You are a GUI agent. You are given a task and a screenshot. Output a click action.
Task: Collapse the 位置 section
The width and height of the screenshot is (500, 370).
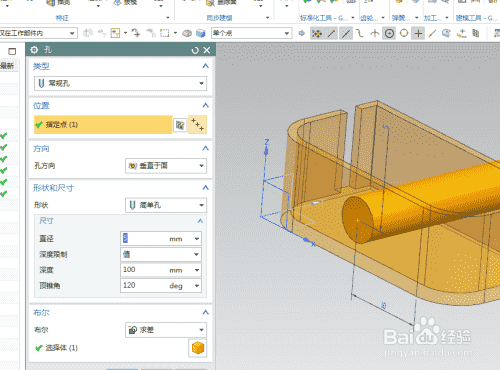coord(205,105)
